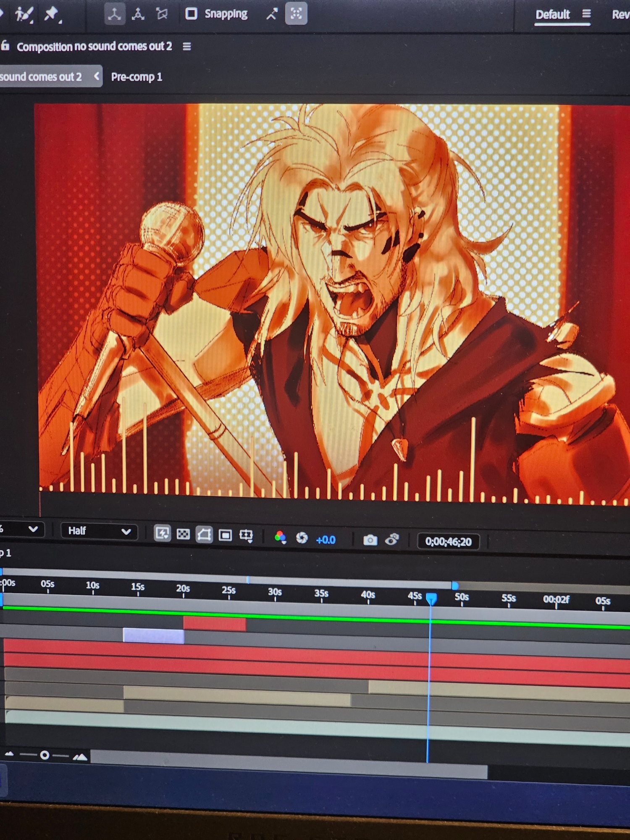Click the World Axis mode icon
This screenshot has height=840, width=630.
138,14
